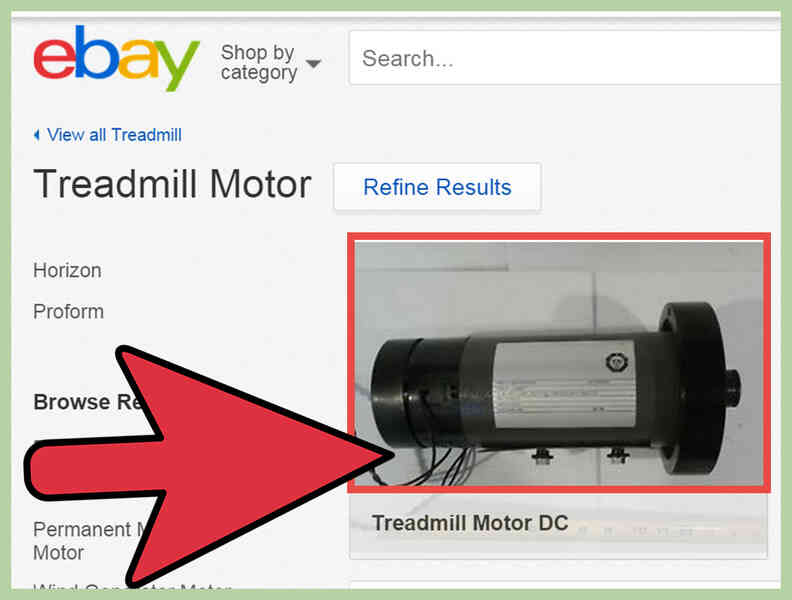Click the silver label on the motor body
The width and height of the screenshot is (792, 600).
point(564,385)
